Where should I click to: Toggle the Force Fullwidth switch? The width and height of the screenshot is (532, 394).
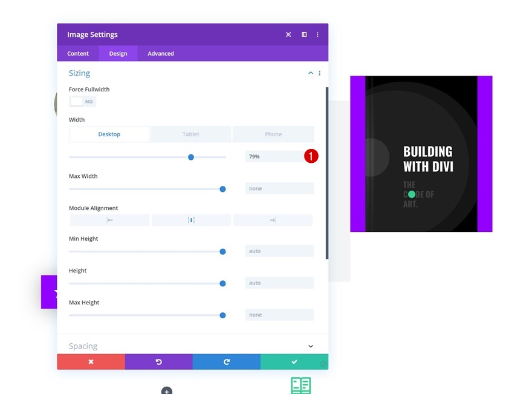point(82,101)
